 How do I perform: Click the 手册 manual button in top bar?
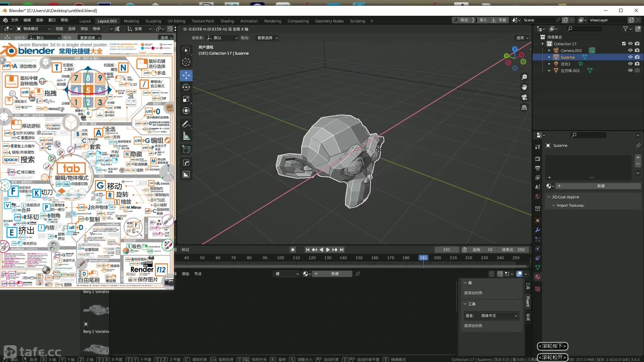pyautogui.click(x=499, y=20)
